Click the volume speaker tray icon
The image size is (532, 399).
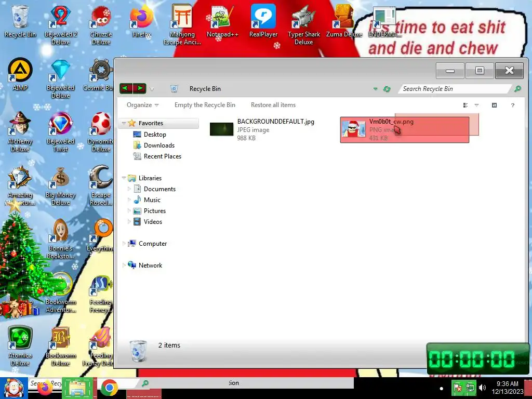pyautogui.click(x=483, y=388)
